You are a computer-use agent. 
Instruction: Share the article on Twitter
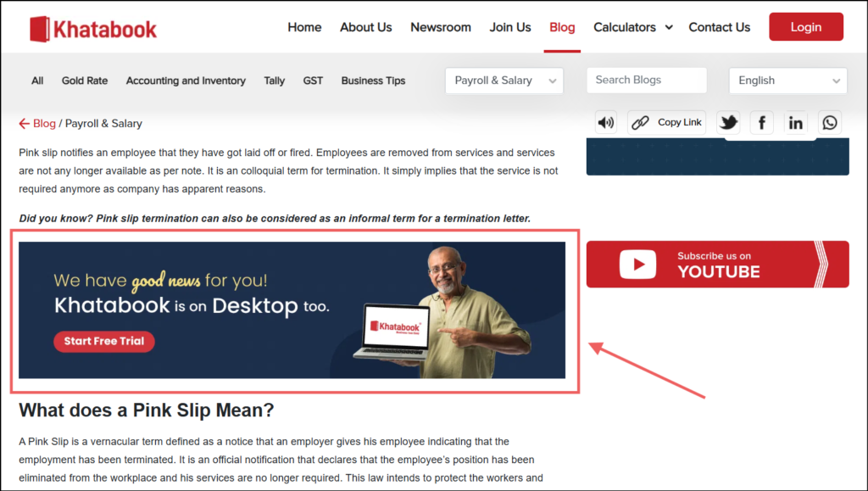pyautogui.click(x=728, y=122)
